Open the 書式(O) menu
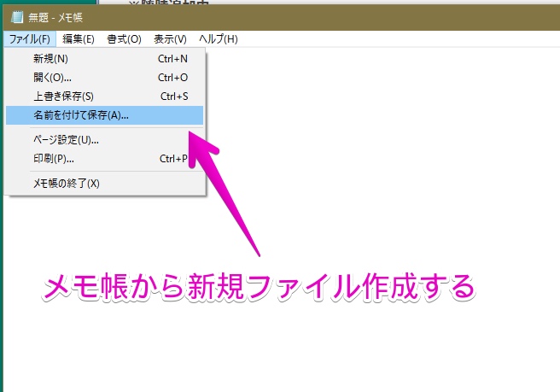The width and height of the screenshot is (560, 392). click(124, 38)
